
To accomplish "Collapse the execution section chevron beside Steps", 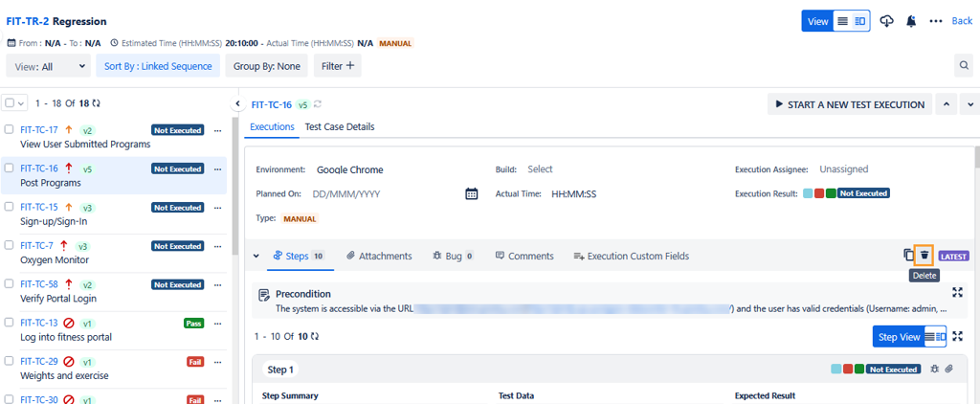I will (x=256, y=256).
